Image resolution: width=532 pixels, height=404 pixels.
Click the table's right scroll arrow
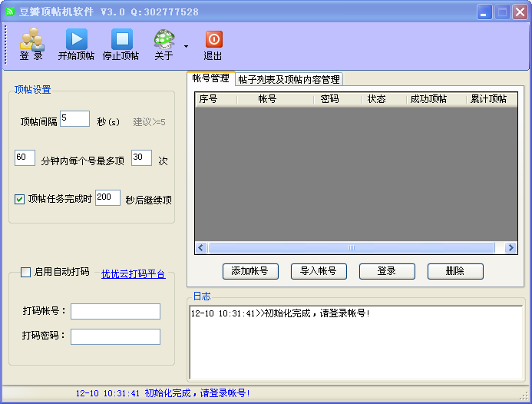click(511, 247)
